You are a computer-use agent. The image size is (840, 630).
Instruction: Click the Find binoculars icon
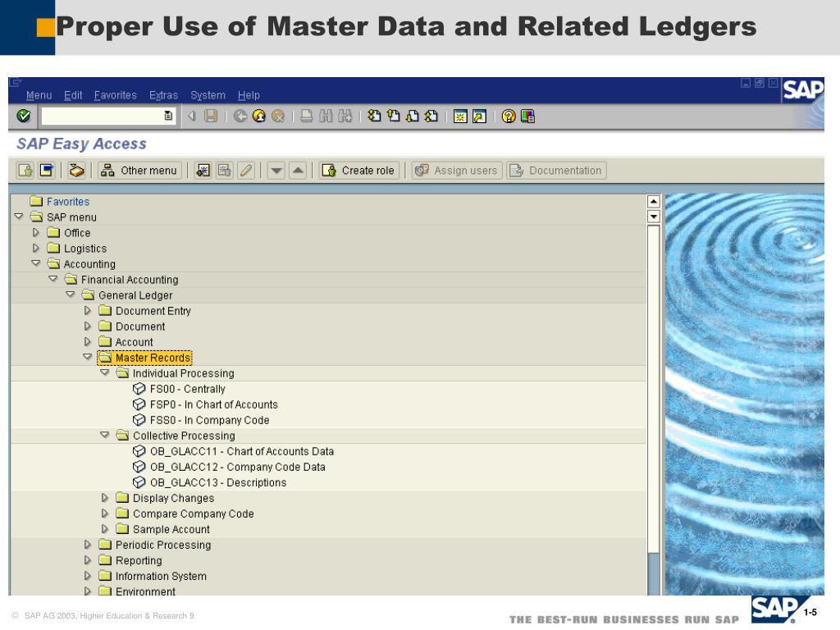click(x=326, y=116)
